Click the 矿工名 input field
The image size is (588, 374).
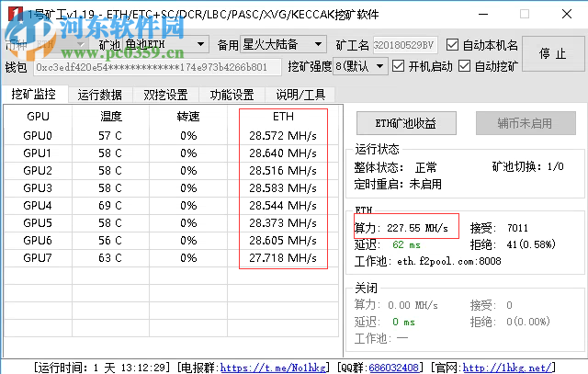tap(405, 45)
